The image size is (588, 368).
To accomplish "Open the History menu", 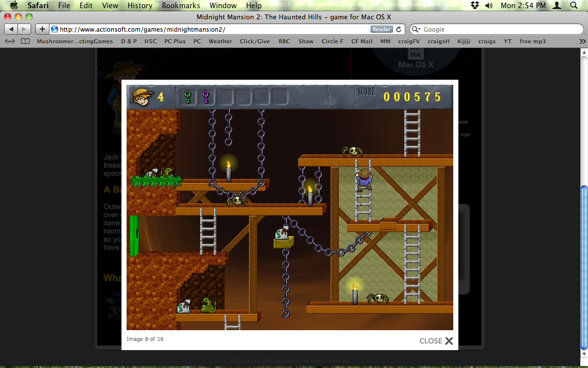I will [x=140, y=6].
